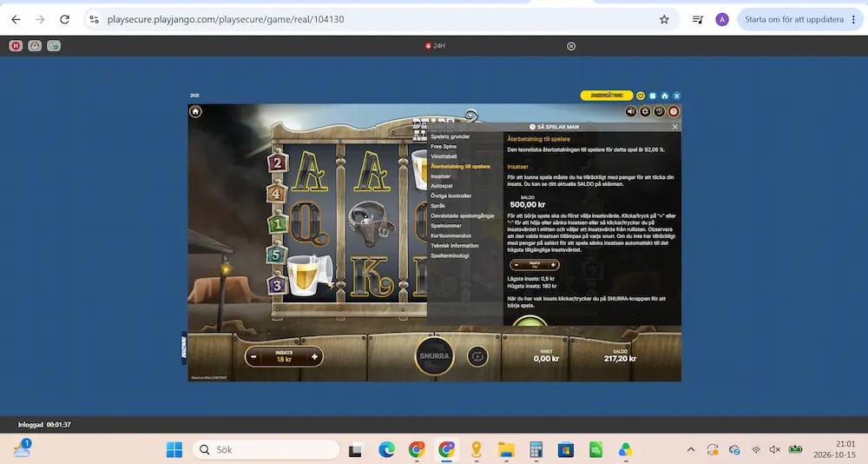Open the autoplay button beside SNURRA
The image size is (868, 464).
coord(477,356)
